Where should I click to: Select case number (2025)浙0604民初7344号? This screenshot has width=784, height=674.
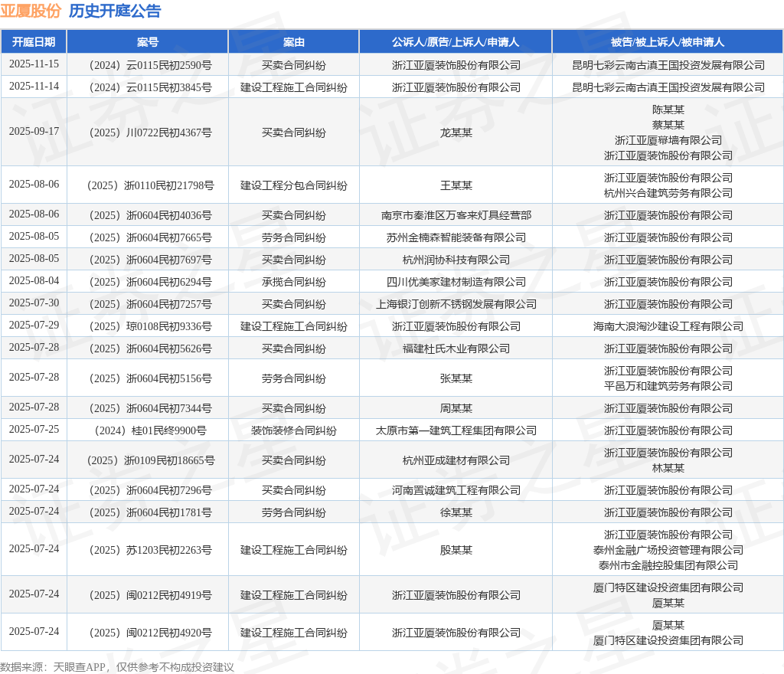(x=148, y=408)
